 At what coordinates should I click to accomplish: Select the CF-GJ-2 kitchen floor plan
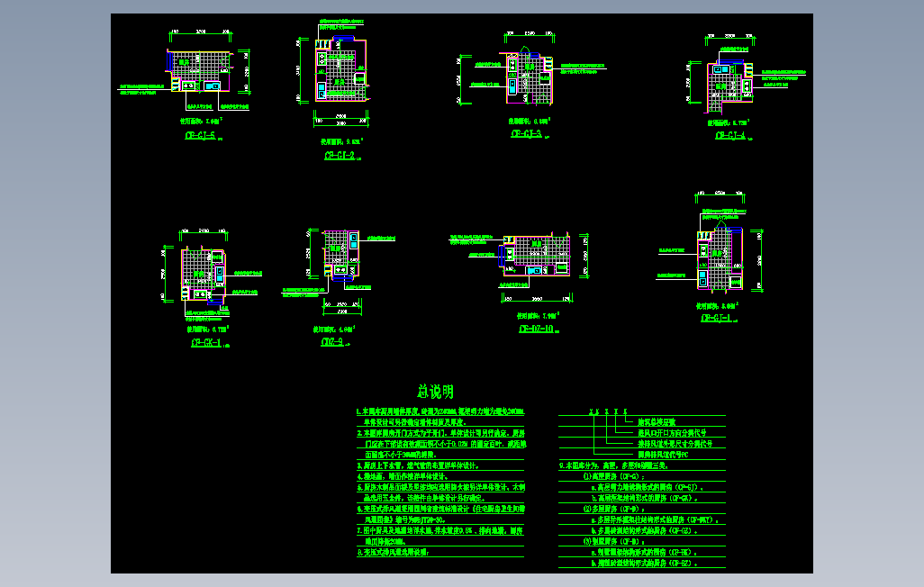click(x=340, y=68)
